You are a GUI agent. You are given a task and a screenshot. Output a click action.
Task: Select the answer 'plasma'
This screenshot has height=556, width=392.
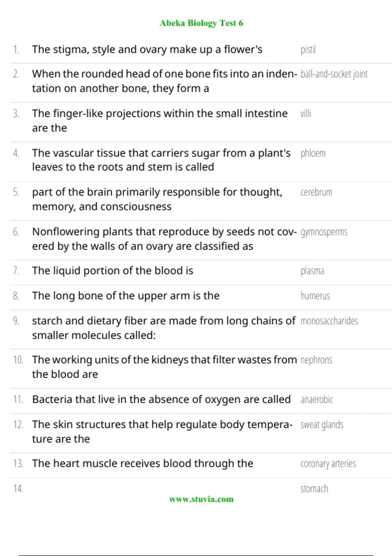(x=312, y=271)
